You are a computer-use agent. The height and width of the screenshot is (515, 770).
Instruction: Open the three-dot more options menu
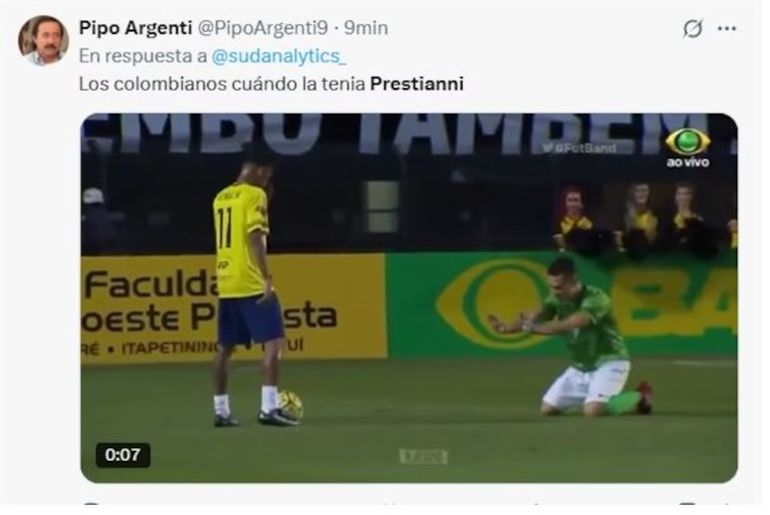click(x=727, y=28)
